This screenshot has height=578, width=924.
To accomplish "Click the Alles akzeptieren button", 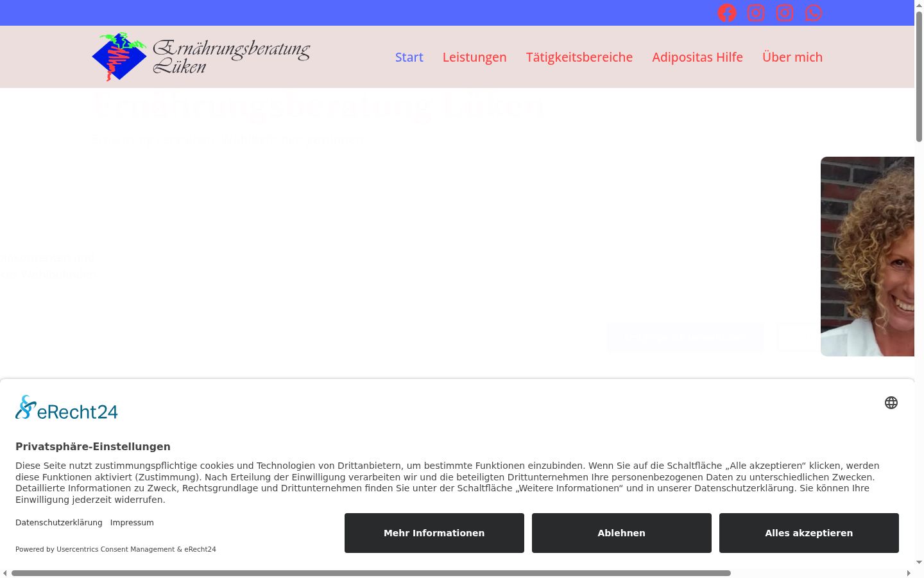I will 809,533.
